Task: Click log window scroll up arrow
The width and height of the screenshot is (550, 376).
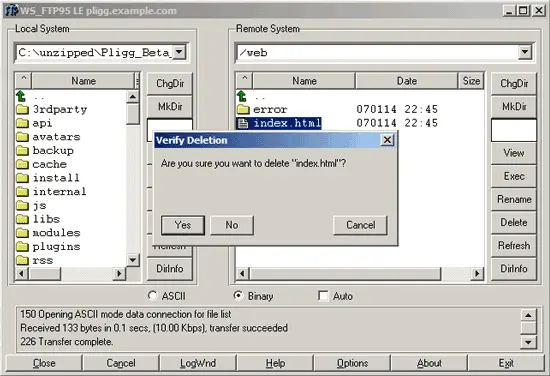Action: tap(528, 315)
